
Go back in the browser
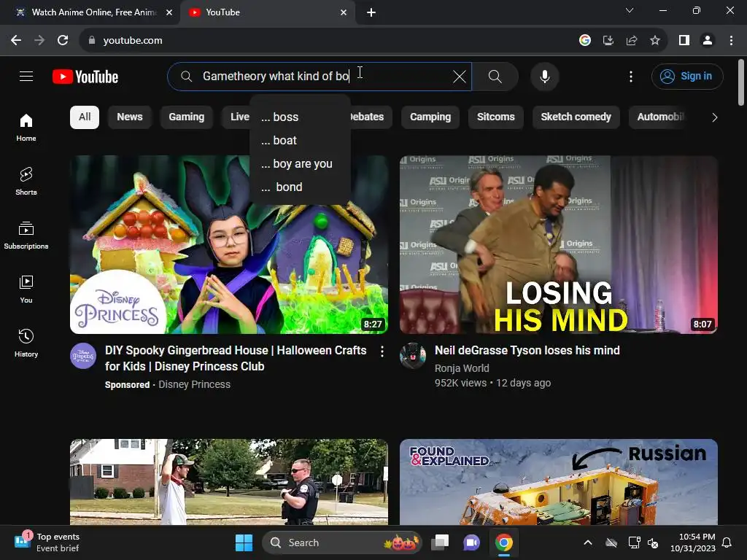[x=16, y=41]
